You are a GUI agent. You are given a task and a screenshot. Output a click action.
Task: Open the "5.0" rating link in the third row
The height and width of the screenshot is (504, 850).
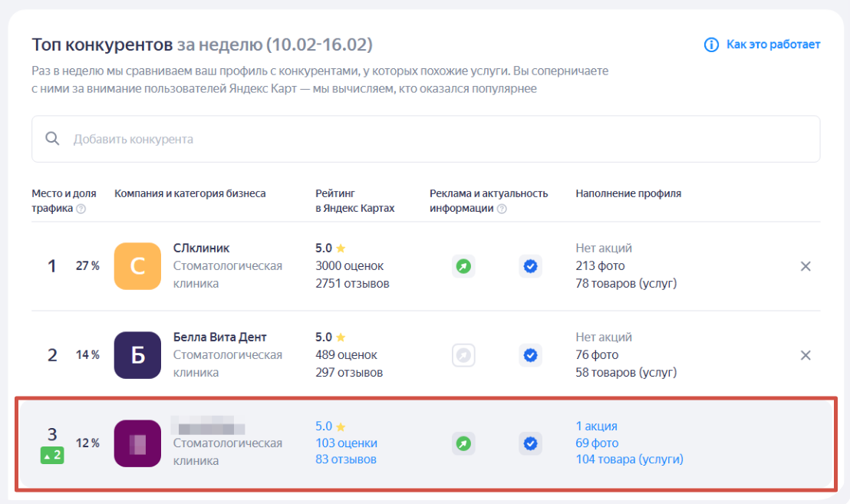[324, 426]
